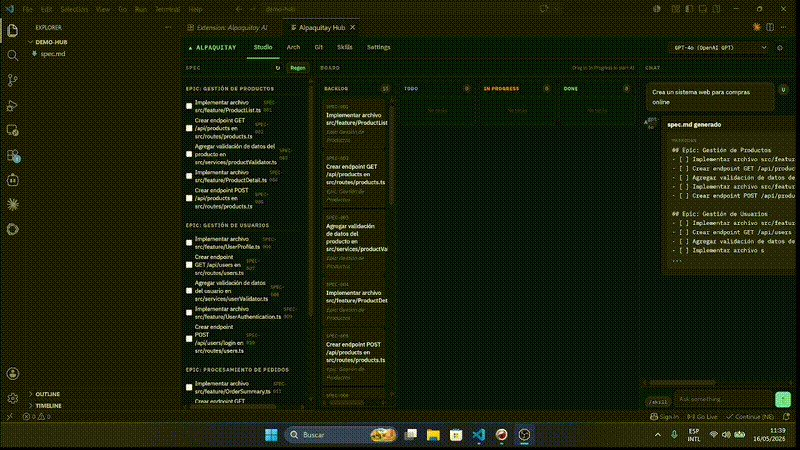
Task: Click the spec list vertical scrollbar
Action: 311,199
